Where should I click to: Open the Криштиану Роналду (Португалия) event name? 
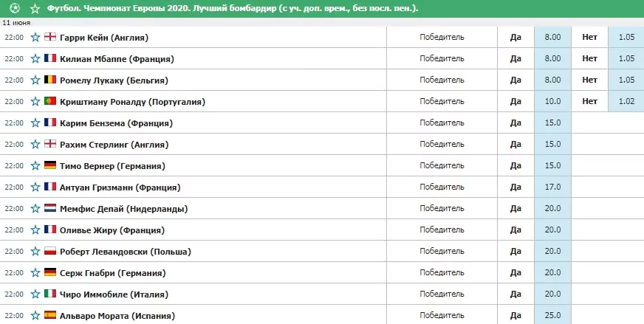tap(133, 101)
